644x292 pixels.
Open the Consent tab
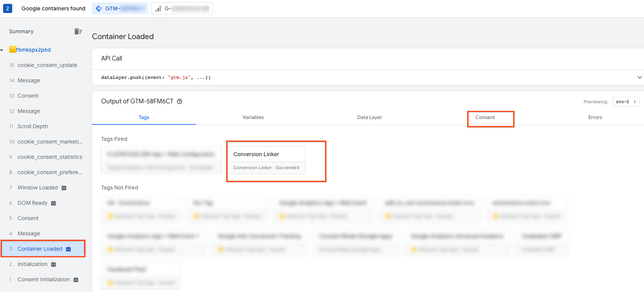485,117
